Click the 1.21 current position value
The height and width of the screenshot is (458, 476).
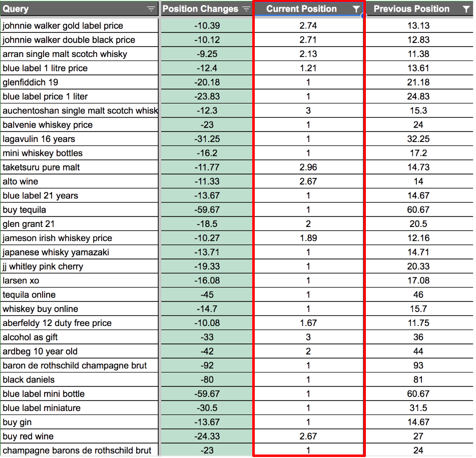(x=308, y=68)
